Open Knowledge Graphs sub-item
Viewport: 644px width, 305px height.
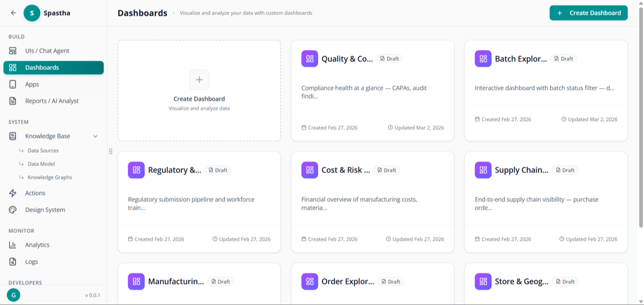(x=50, y=177)
